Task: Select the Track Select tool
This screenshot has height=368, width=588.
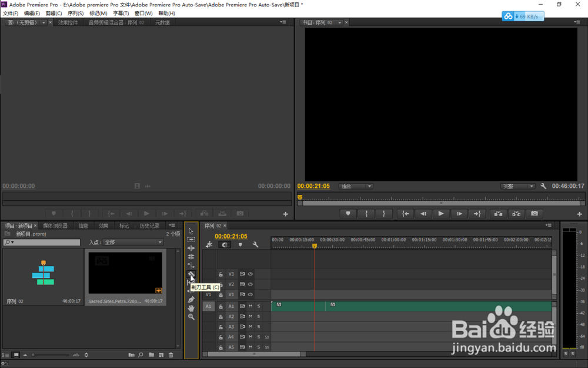Action: point(191,240)
